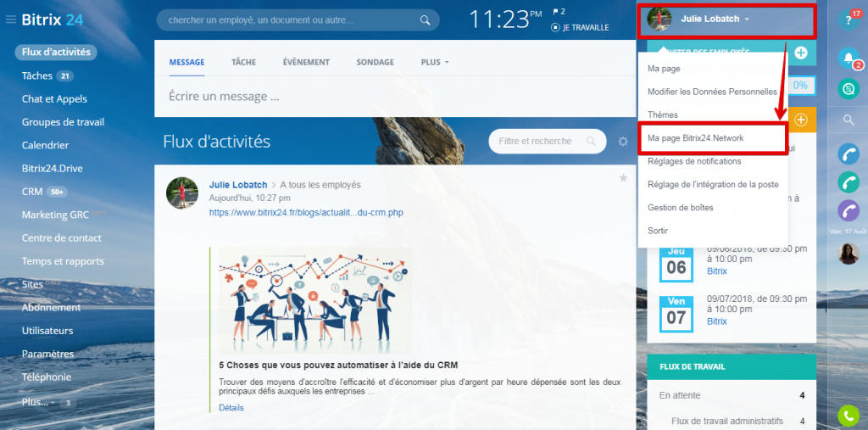Click Détails link under the article

[231, 408]
